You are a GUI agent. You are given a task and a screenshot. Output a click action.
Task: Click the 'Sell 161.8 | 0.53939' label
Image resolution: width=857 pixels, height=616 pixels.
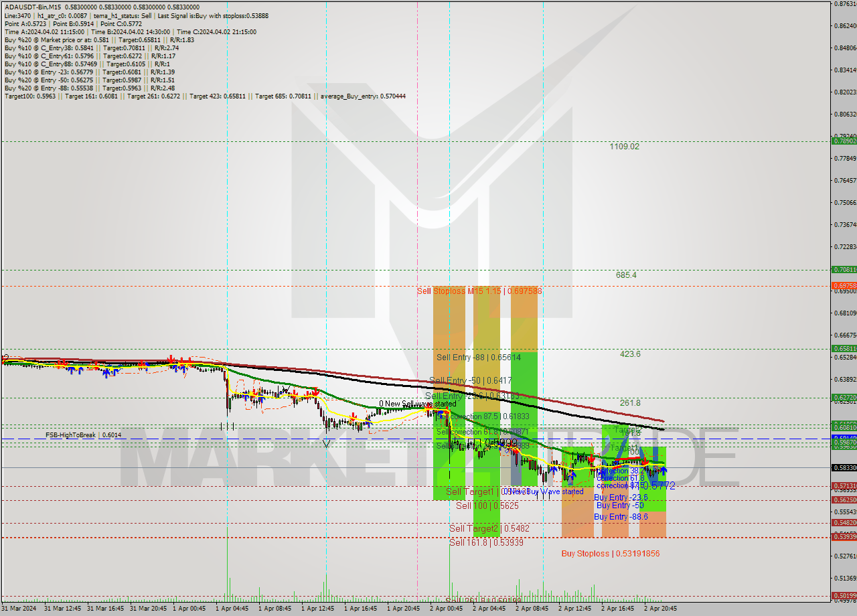(486, 542)
